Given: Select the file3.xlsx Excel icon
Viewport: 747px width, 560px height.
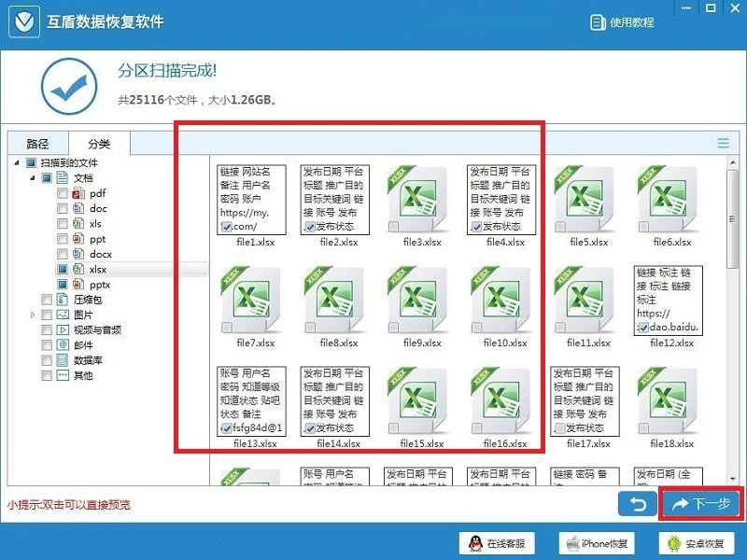Looking at the screenshot, I should pos(417,199).
